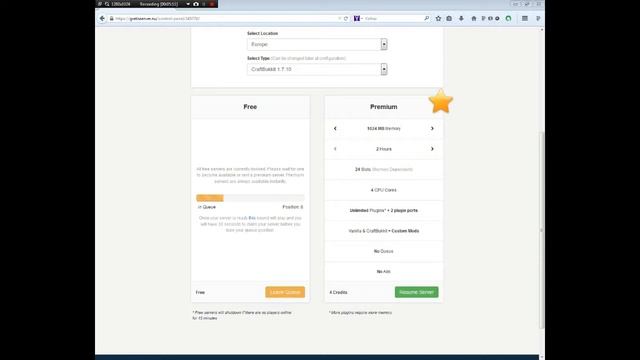Go to the browser home icon
Image resolution: width=640 pixels, height=360 pixels.
[473, 18]
